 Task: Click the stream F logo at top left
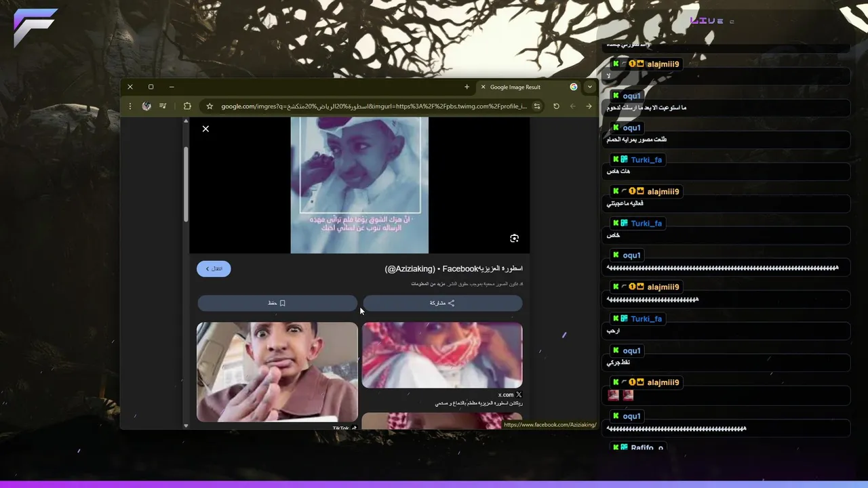click(35, 27)
